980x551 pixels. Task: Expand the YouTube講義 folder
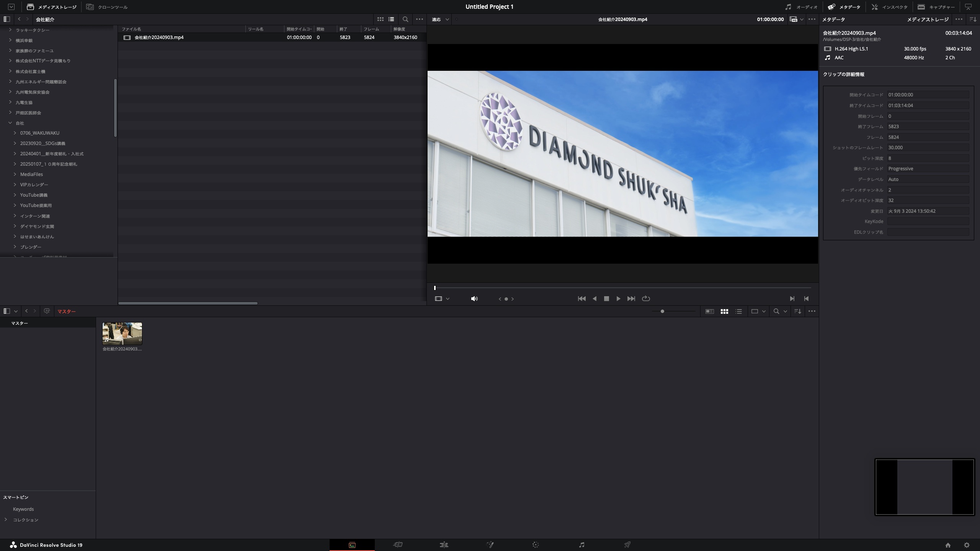click(x=15, y=195)
